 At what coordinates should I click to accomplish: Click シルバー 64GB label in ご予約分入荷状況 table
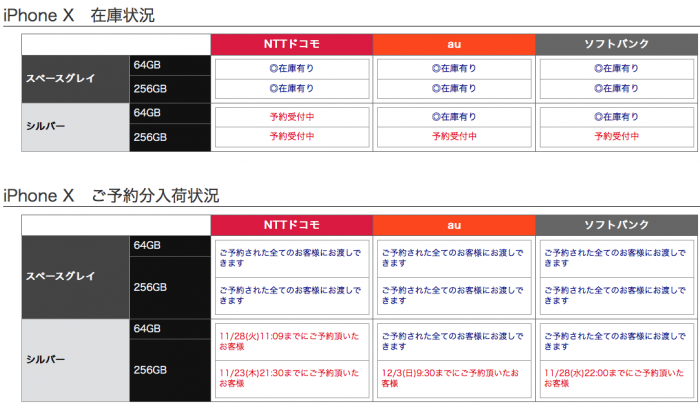(x=170, y=329)
